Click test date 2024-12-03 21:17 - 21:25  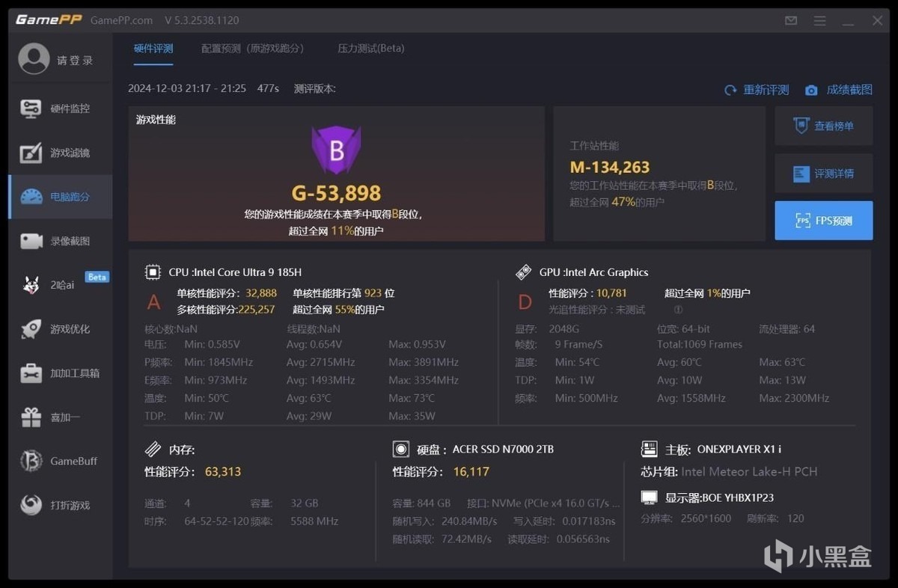(x=187, y=88)
